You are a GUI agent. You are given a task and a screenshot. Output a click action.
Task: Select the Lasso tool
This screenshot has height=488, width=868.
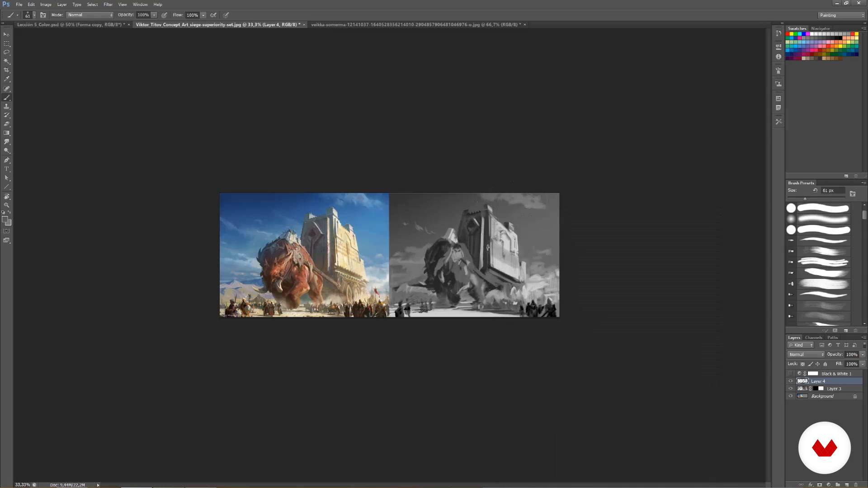click(6, 52)
